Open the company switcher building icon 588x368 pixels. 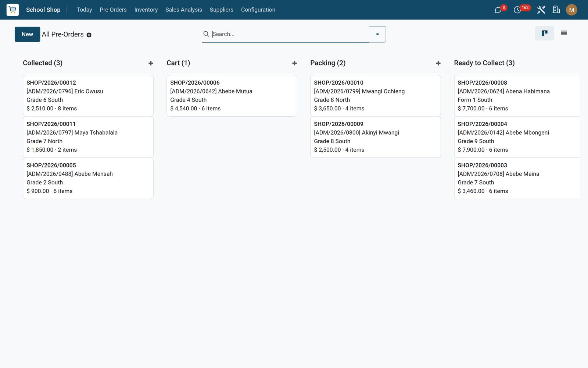click(x=556, y=10)
